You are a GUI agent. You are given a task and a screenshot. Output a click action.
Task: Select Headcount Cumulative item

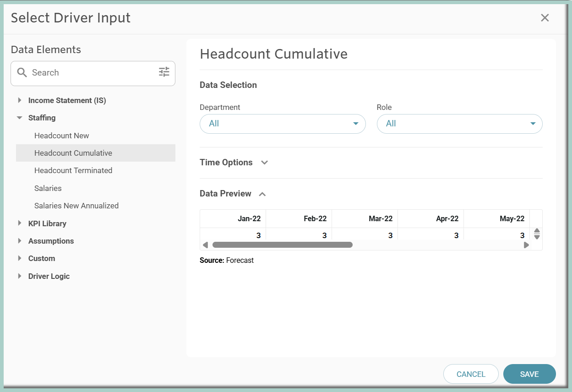[96, 153]
